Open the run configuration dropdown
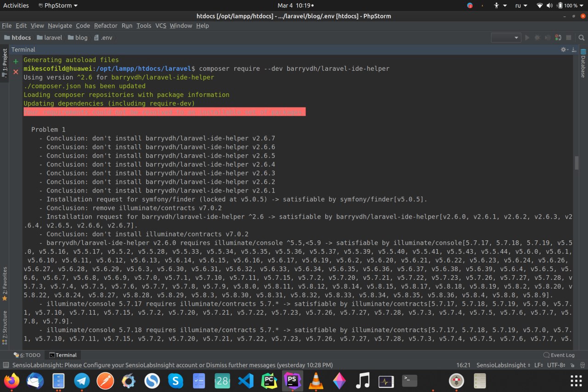The height and width of the screenshot is (392, 588). click(x=506, y=38)
